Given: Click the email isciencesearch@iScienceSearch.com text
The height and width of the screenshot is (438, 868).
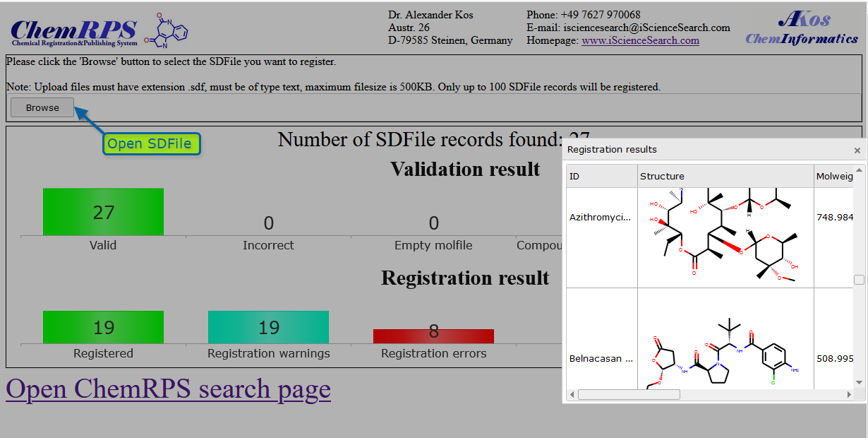Looking at the screenshot, I should 646,28.
